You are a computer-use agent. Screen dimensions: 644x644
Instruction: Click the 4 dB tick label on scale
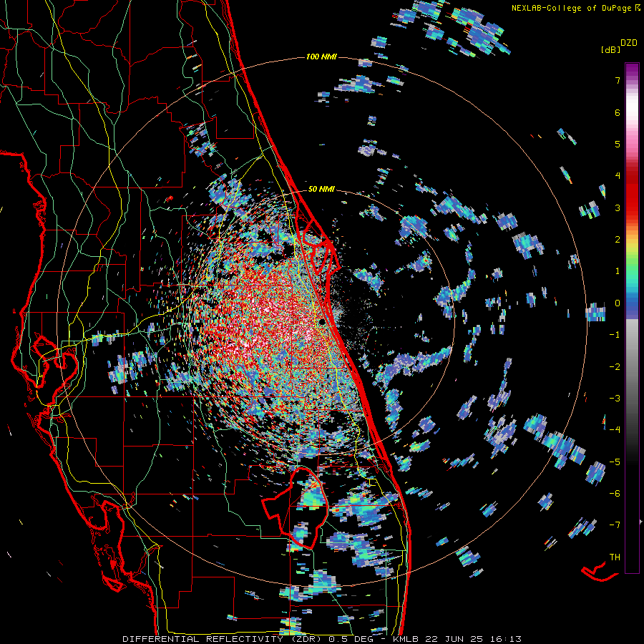pyautogui.click(x=618, y=176)
